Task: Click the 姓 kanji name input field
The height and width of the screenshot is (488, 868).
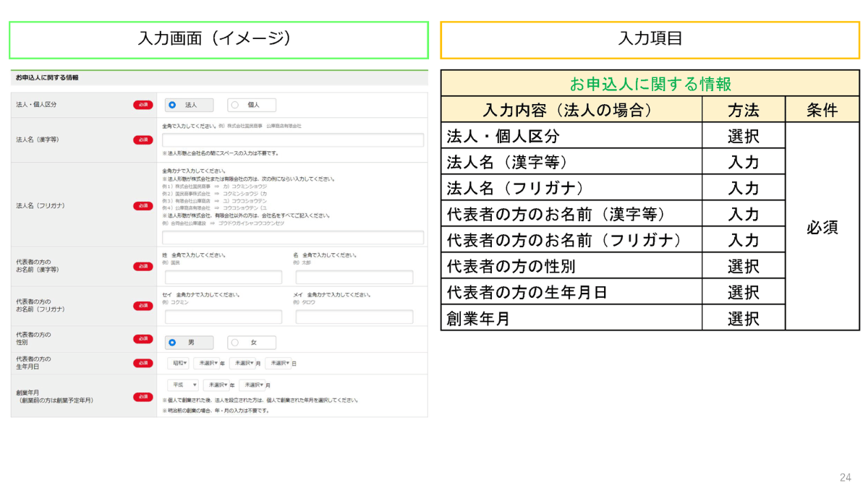Action: coord(224,278)
